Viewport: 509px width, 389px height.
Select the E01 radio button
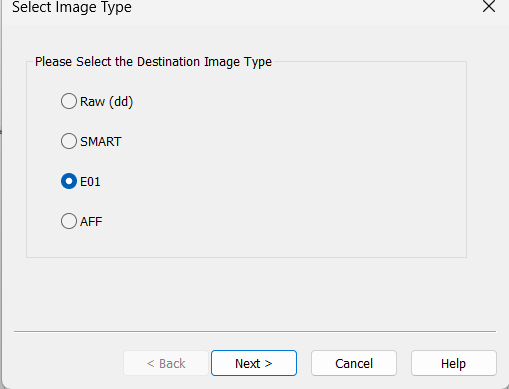click(x=81, y=181)
